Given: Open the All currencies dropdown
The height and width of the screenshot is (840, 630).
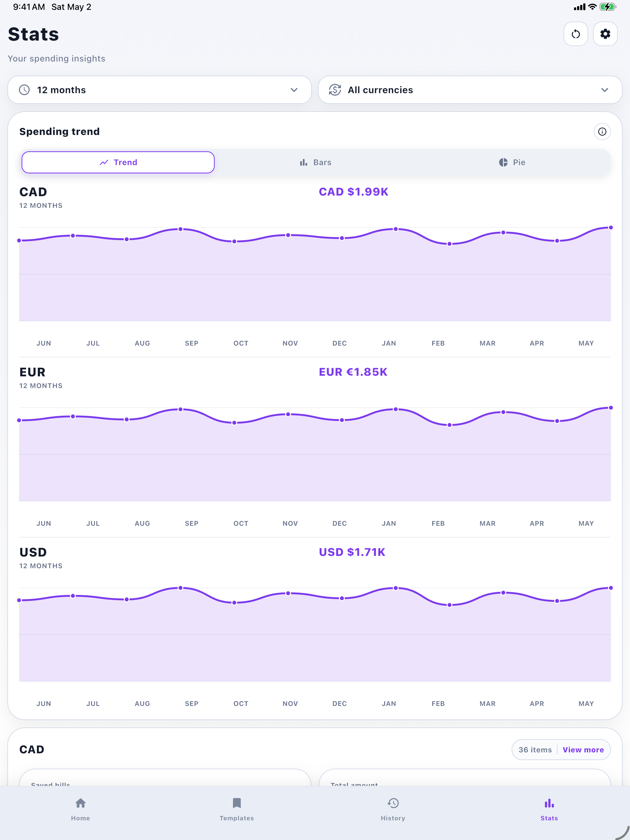Looking at the screenshot, I should (x=470, y=90).
